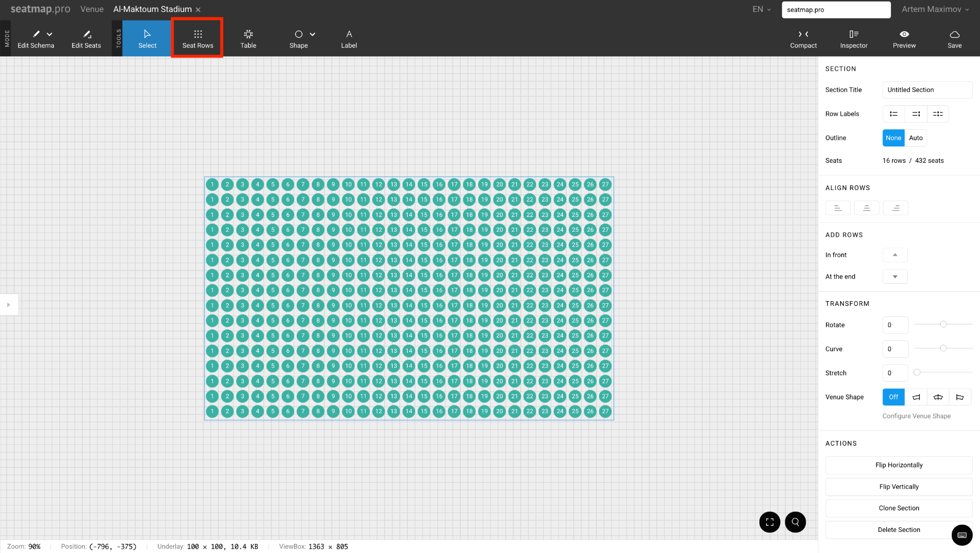Choose the Table tool
980x553 pixels.
click(248, 38)
